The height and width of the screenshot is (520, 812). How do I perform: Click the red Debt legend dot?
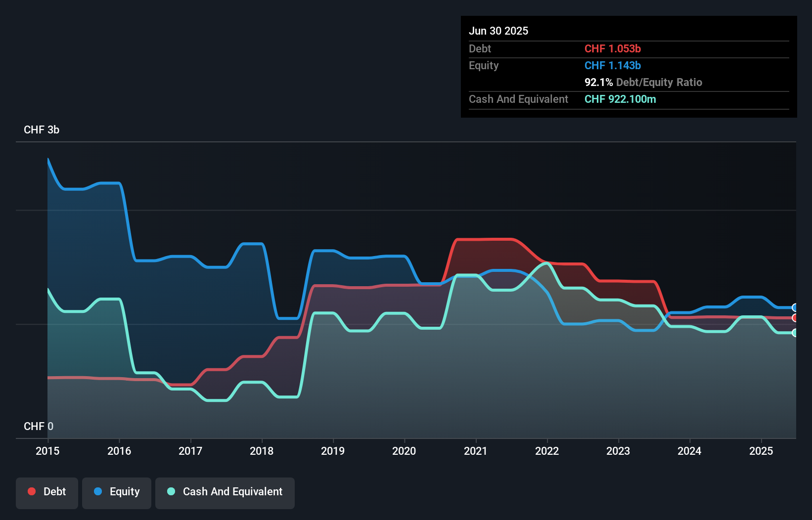[x=31, y=491]
